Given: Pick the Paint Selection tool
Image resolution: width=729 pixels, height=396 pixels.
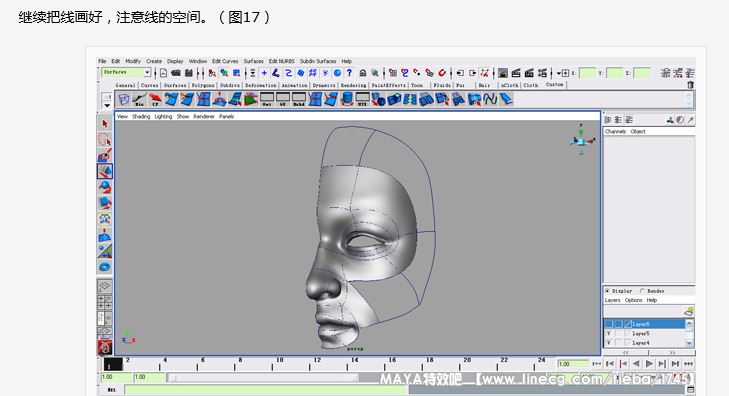Looking at the screenshot, I should click(x=105, y=155).
